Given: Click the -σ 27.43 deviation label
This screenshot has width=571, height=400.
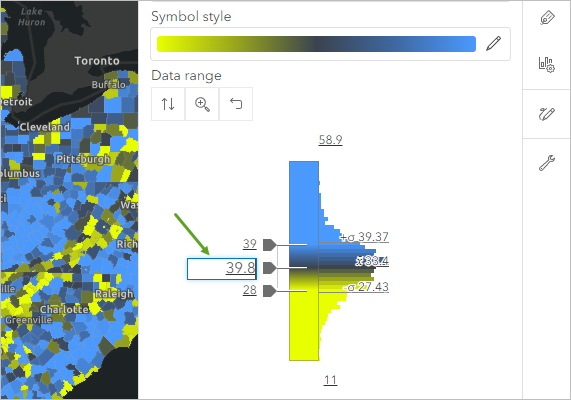Looking at the screenshot, I should coord(366,287).
